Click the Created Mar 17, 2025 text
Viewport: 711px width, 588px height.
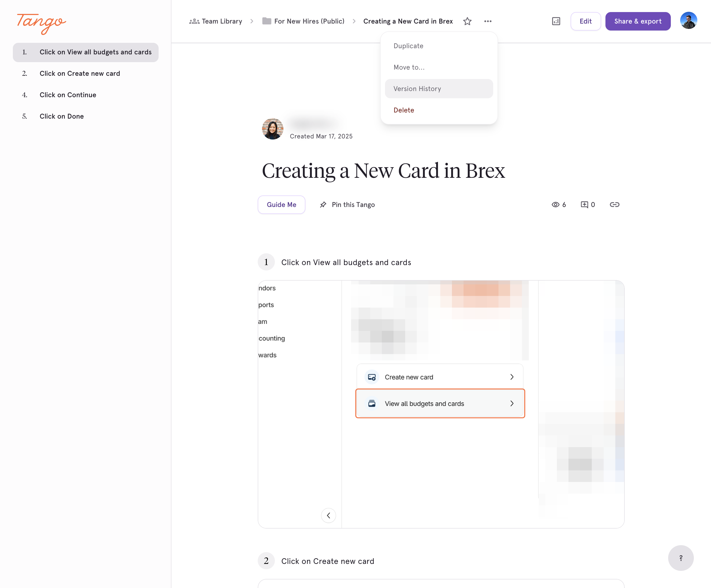tap(321, 136)
